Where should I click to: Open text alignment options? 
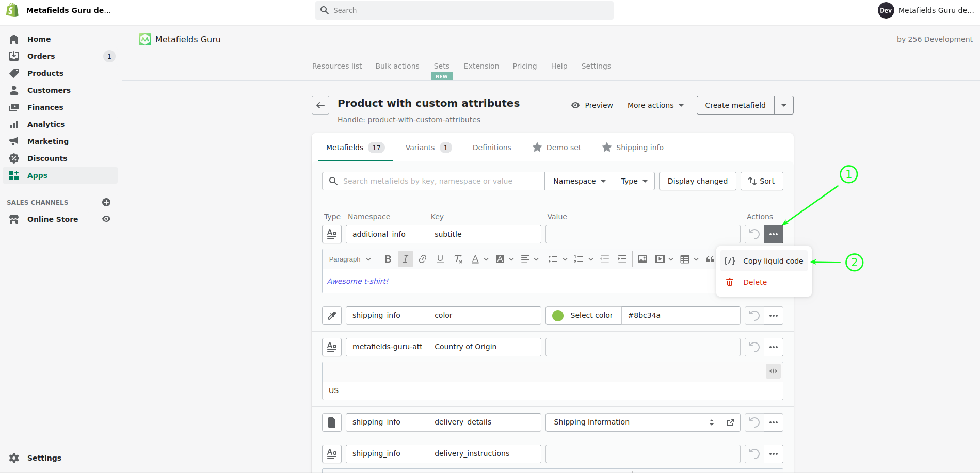click(x=529, y=259)
